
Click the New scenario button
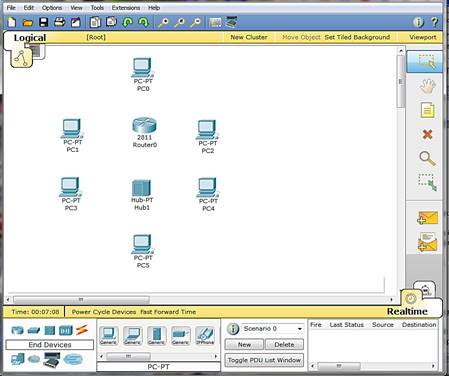tap(244, 345)
